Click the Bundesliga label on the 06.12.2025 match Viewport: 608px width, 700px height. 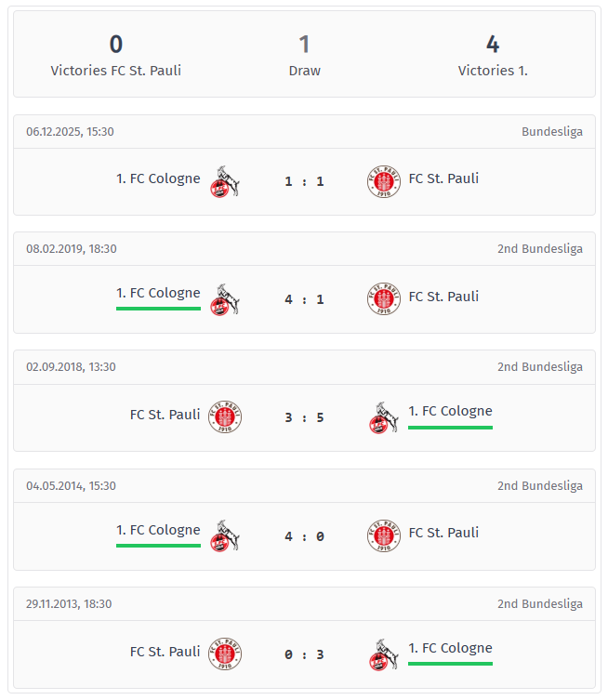551,131
